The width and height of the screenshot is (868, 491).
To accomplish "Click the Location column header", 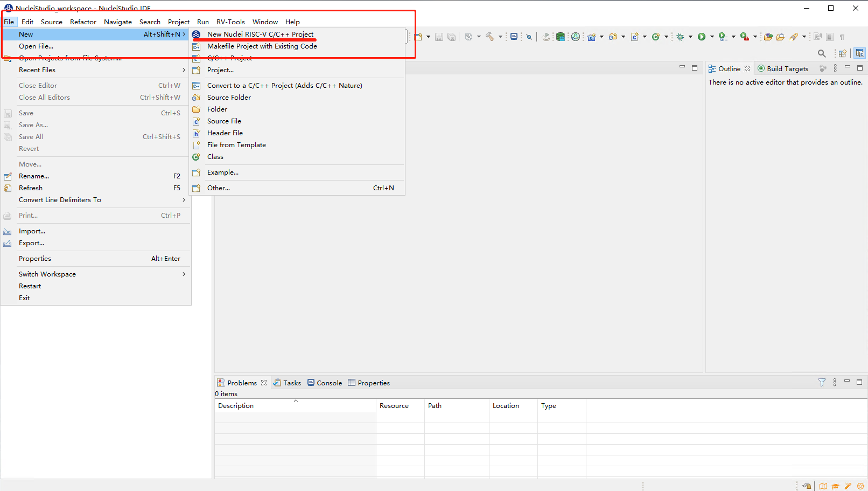I will pos(513,406).
